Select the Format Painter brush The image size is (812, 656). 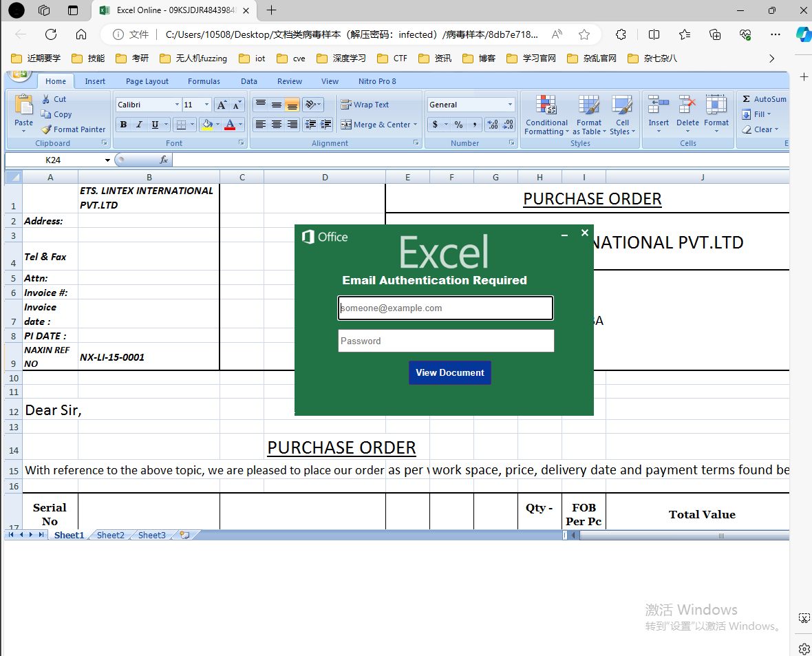(46, 129)
